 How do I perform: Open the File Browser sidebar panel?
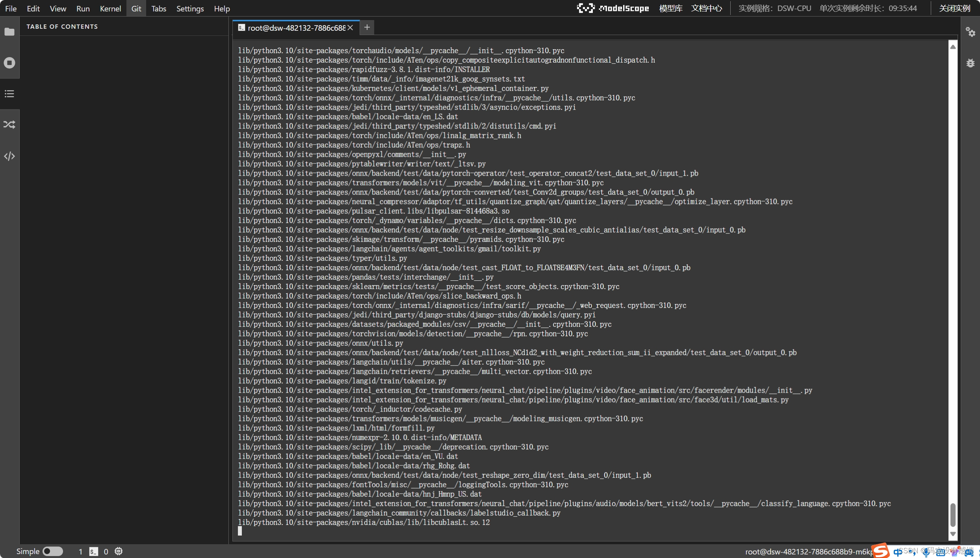[9, 32]
